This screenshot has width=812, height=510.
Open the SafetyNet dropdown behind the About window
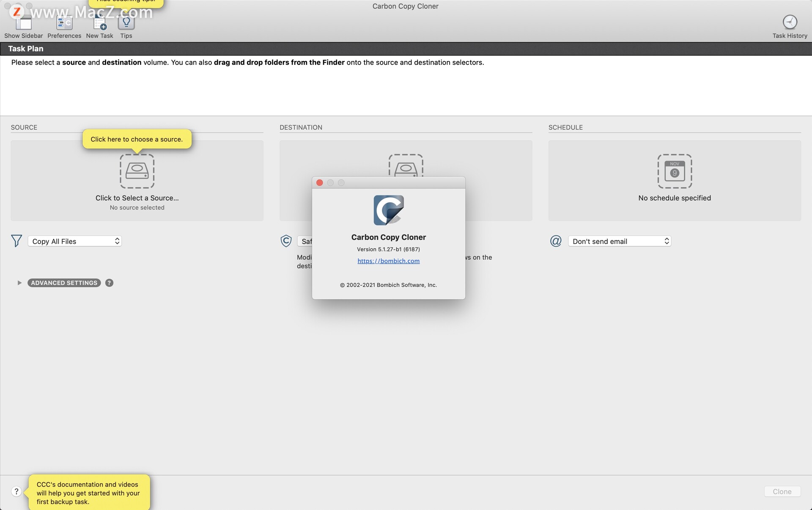[305, 241]
